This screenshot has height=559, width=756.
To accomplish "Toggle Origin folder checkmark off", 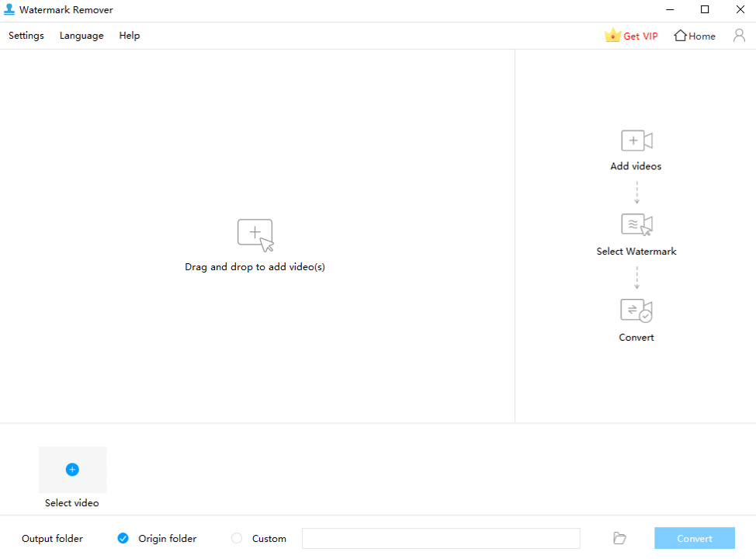I will tap(124, 538).
